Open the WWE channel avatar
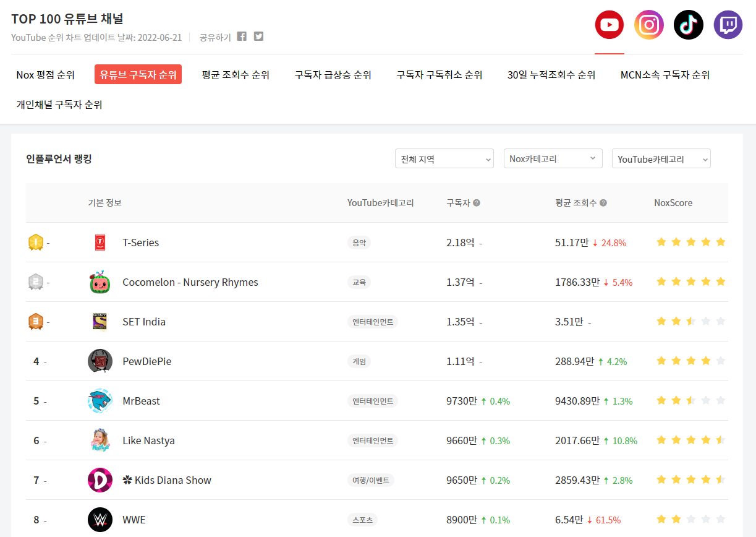 point(100,520)
